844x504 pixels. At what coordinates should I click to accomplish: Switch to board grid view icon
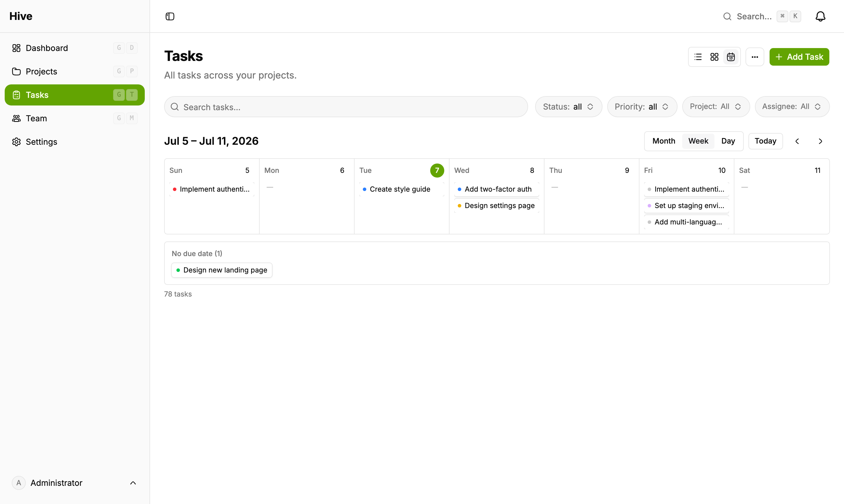[714, 57]
